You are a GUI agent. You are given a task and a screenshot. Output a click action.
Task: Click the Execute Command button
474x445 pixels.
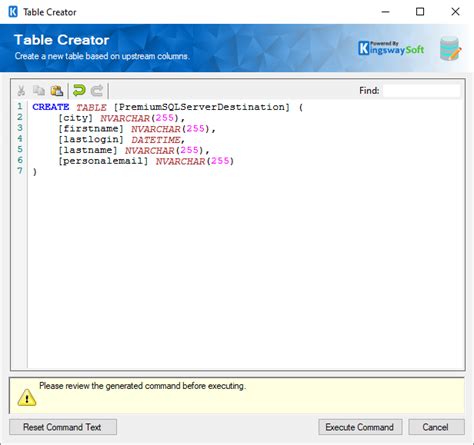click(360, 427)
